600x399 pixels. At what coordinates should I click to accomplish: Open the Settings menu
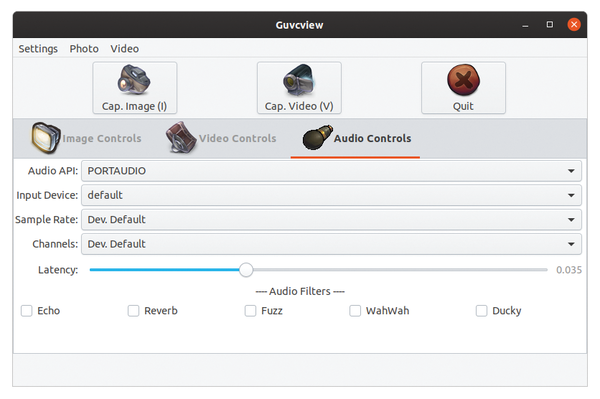pyautogui.click(x=38, y=49)
